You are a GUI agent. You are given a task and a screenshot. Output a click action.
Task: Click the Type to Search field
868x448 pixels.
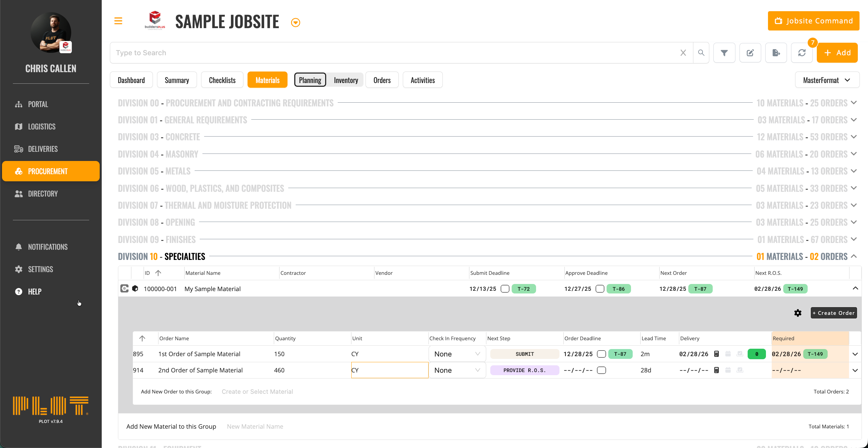pyautogui.click(x=393, y=53)
